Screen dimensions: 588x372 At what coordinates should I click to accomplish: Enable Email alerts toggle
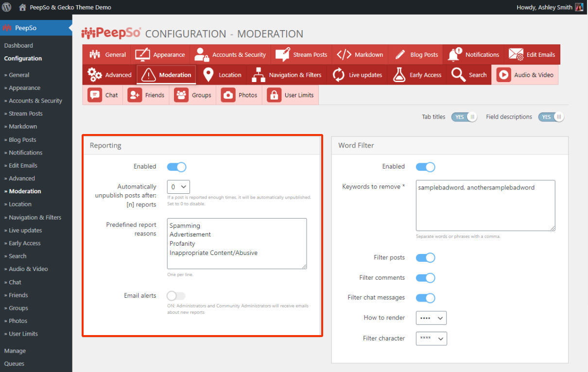tap(176, 296)
